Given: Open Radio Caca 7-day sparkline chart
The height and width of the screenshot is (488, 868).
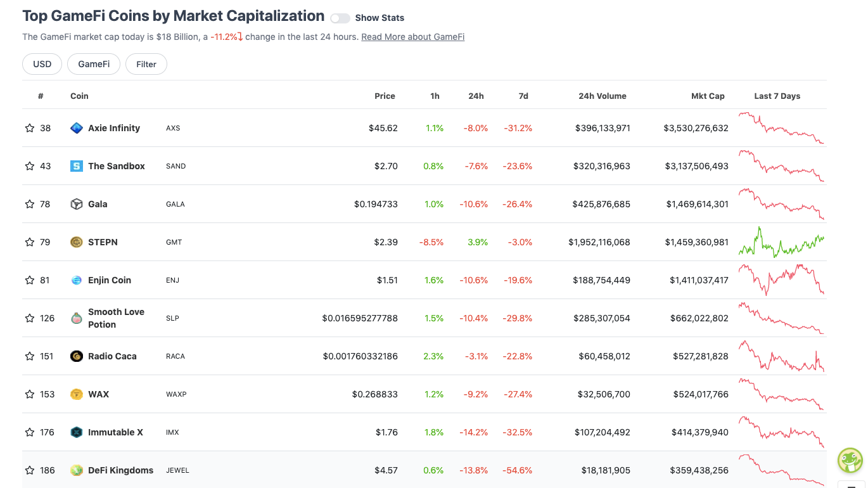Looking at the screenshot, I should [781, 356].
